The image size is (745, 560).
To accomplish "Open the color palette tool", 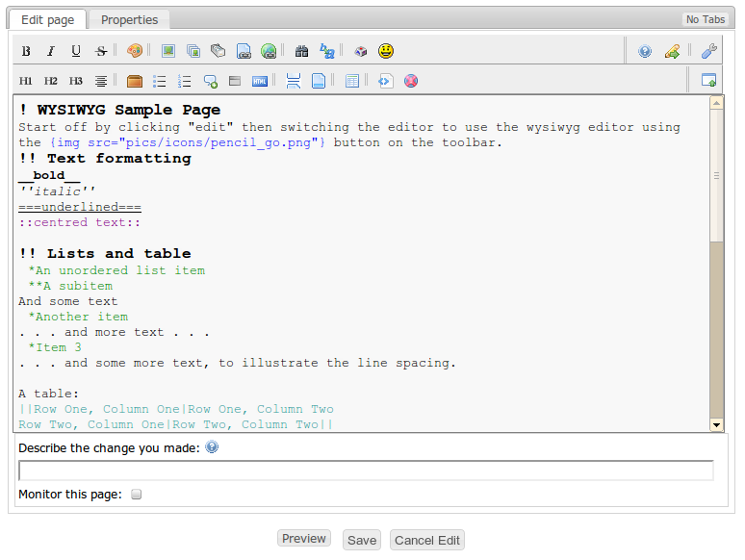I will (x=135, y=51).
